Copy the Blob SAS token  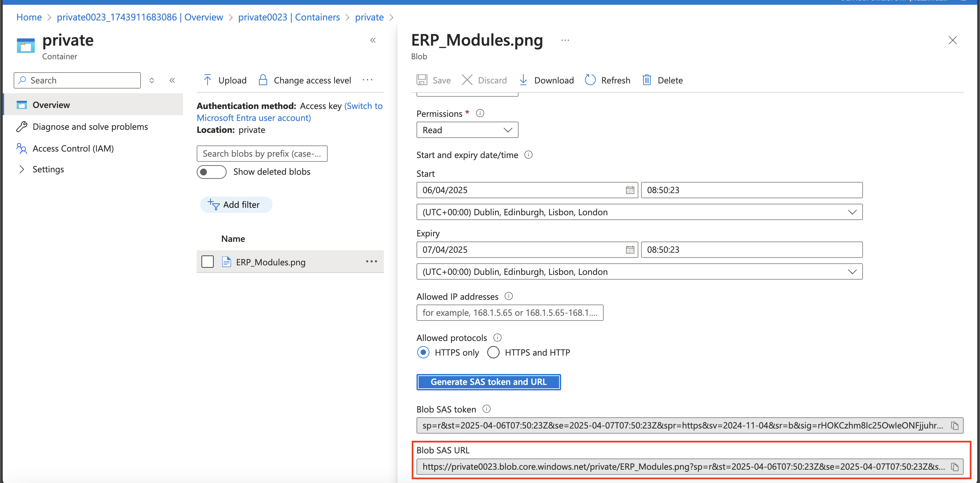954,425
